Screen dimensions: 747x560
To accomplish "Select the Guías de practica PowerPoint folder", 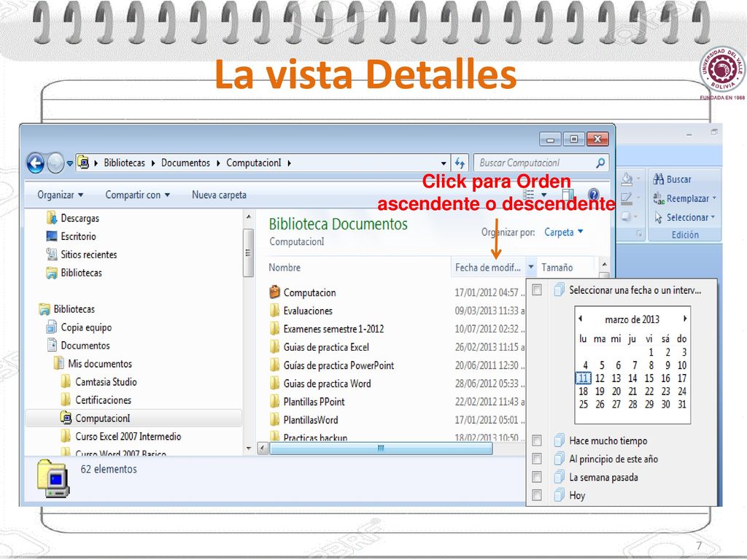I will (338, 366).
